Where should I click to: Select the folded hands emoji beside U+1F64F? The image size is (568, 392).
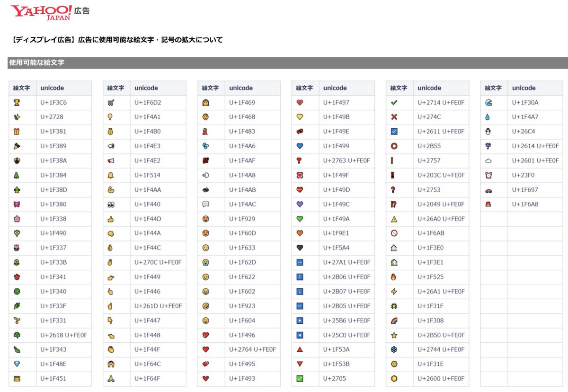111,379
